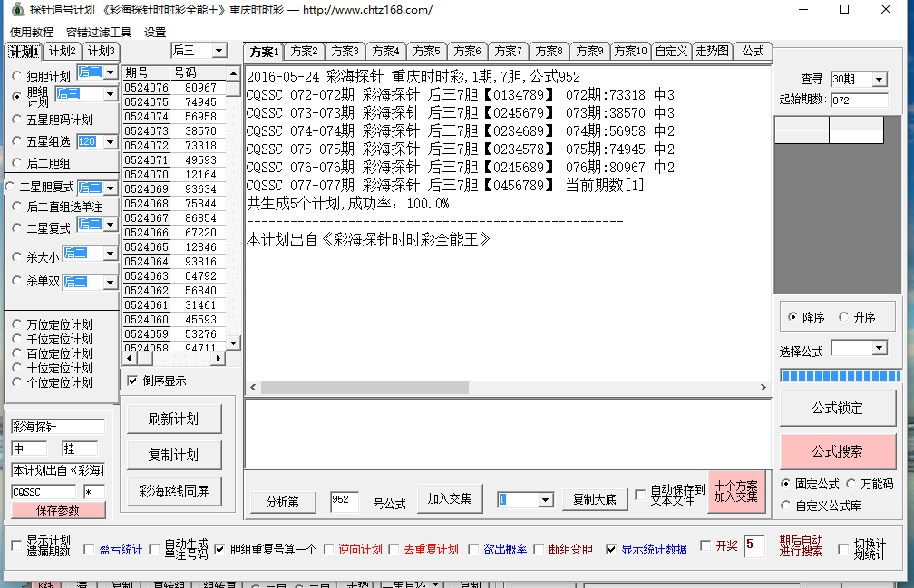Click the blue progress bar
This screenshot has height=588, width=914.
click(x=841, y=375)
